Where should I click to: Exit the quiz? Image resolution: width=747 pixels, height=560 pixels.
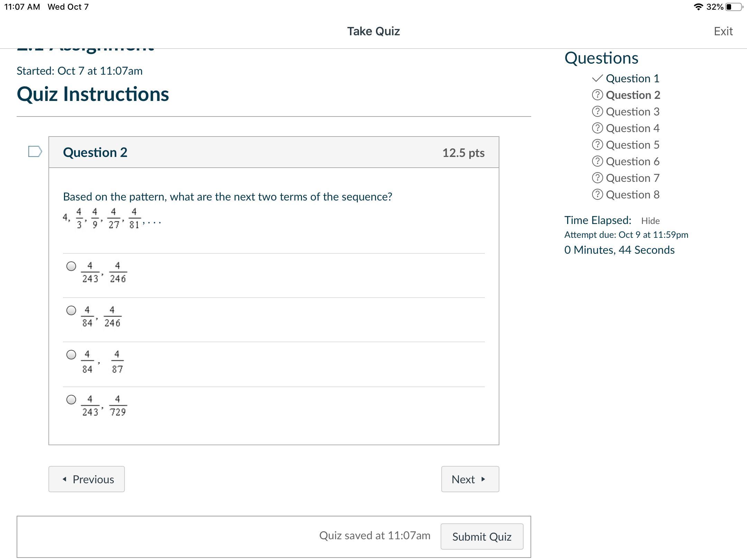click(x=723, y=31)
